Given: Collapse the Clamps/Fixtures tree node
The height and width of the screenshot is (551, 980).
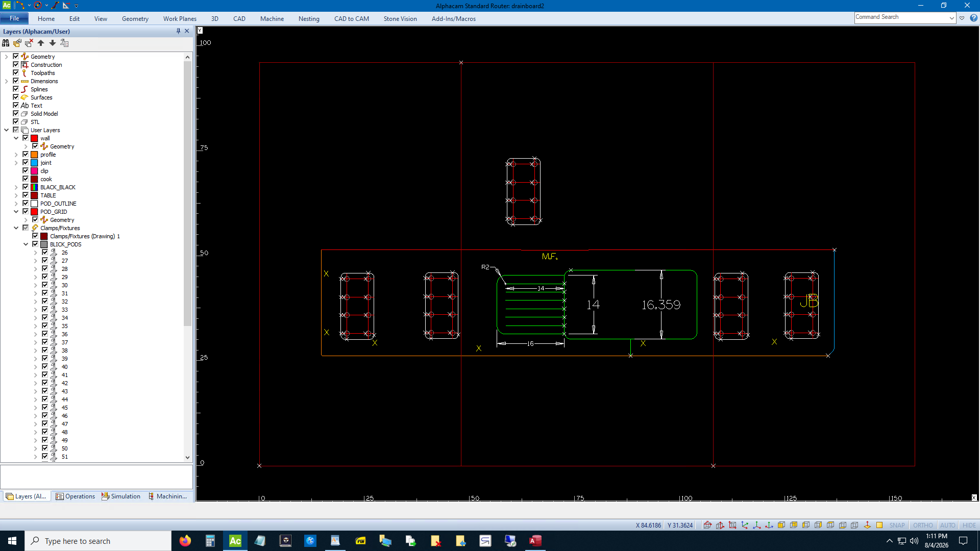Looking at the screenshot, I should point(16,228).
